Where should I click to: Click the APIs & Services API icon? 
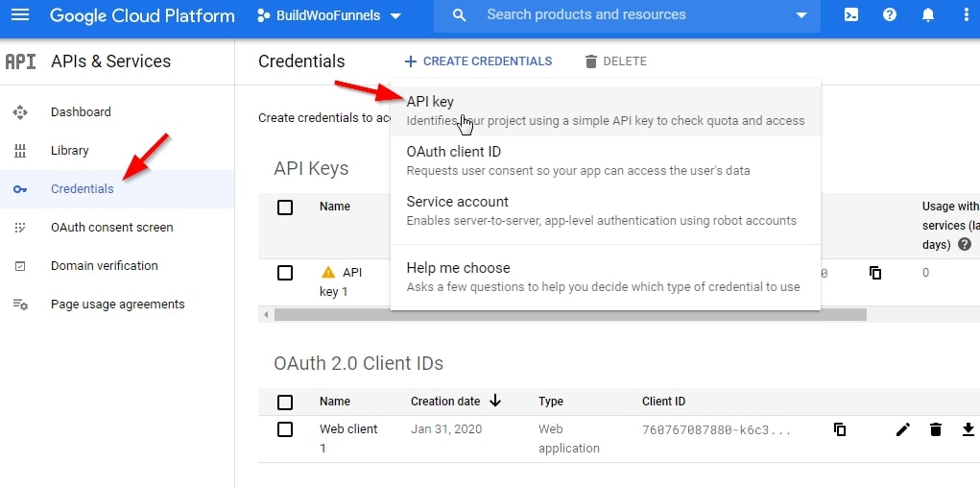(x=20, y=61)
